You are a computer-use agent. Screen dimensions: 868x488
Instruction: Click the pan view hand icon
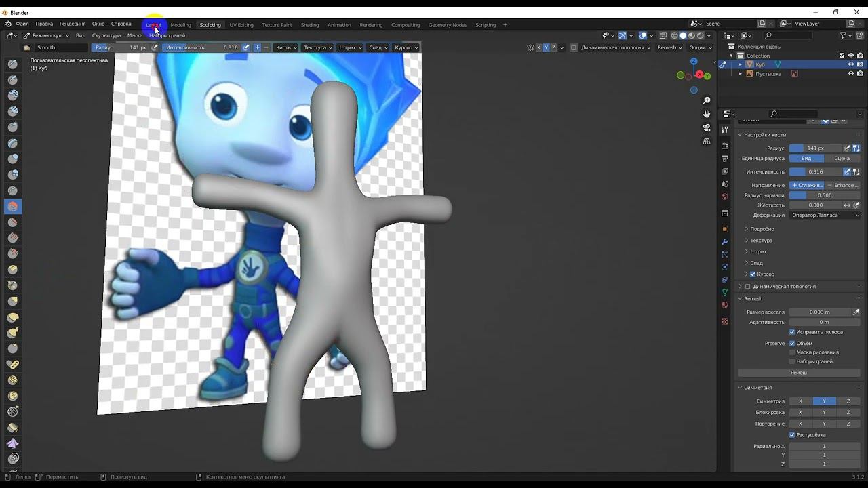[x=707, y=114]
